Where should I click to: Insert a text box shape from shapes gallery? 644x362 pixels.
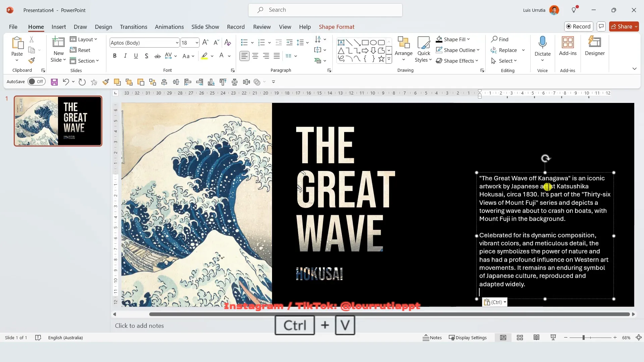click(x=341, y=43)
